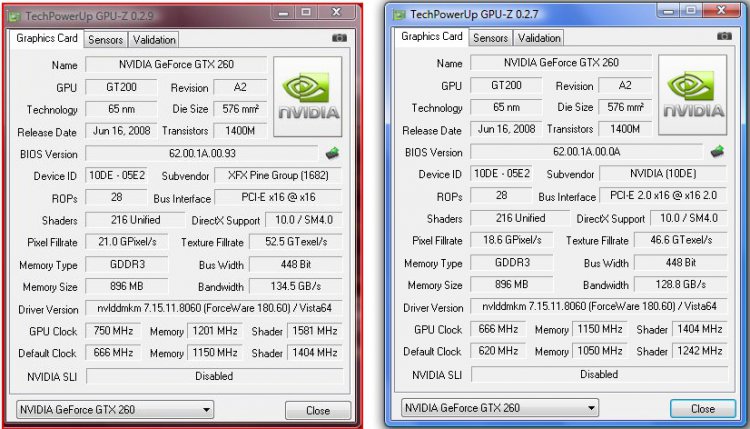
Task: Click Shaders 216 Unified in GPU-Z 0.2.7
Action: click(520, 218)
